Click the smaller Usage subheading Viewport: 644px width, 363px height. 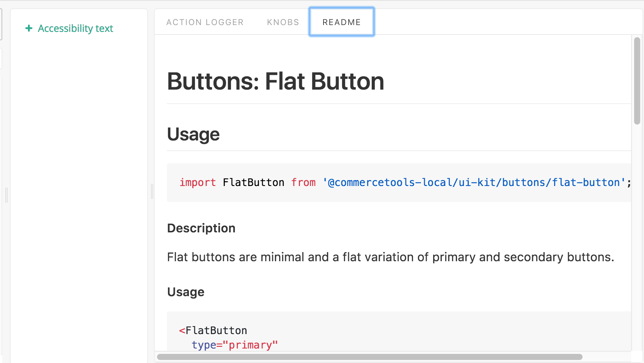[x=186, y=292]
